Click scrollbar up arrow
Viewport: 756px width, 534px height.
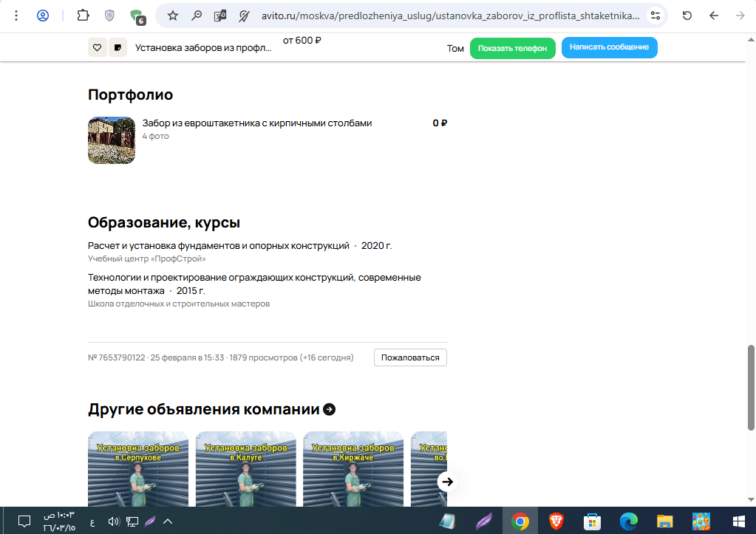(751, 39)
